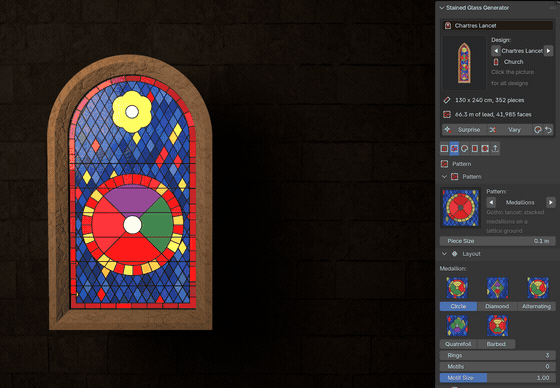Open all designs via the lancet preview
The height and width of the screenshot is (388, 560).
click(464, 63)
